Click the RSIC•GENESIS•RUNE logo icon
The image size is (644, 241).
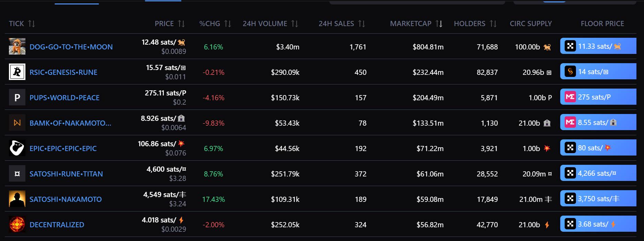[17, 72]
